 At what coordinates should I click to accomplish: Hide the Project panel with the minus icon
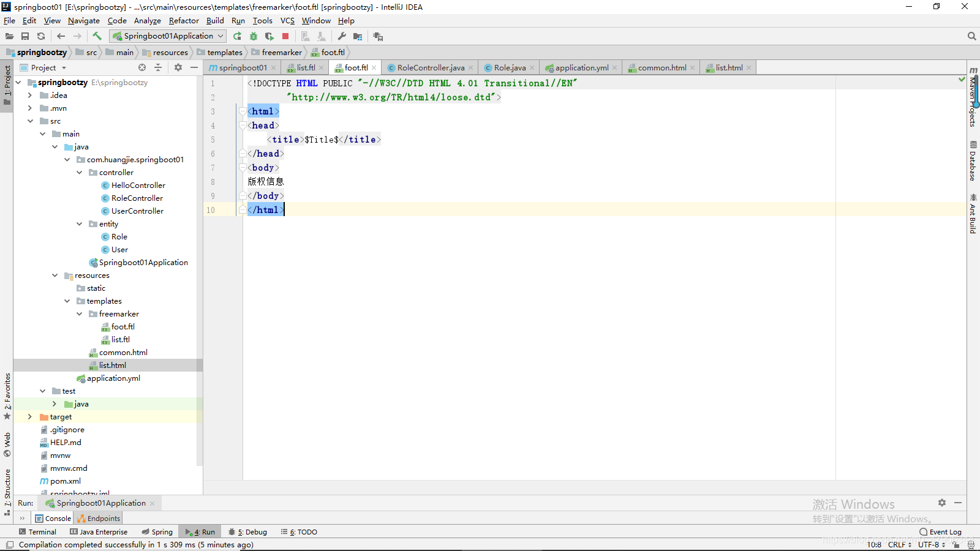tap(194, 67)
